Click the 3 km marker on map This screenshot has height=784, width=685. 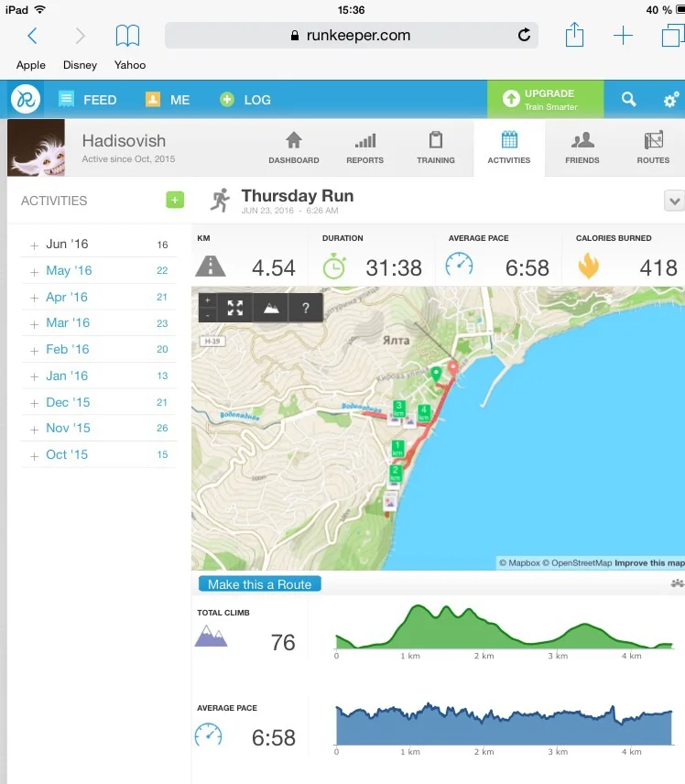coord(398,408)
